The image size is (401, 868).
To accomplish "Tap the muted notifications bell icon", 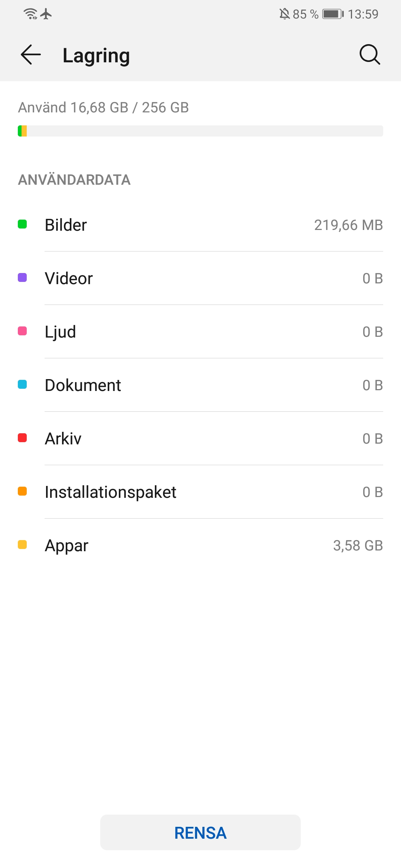I will click(284, 14).
